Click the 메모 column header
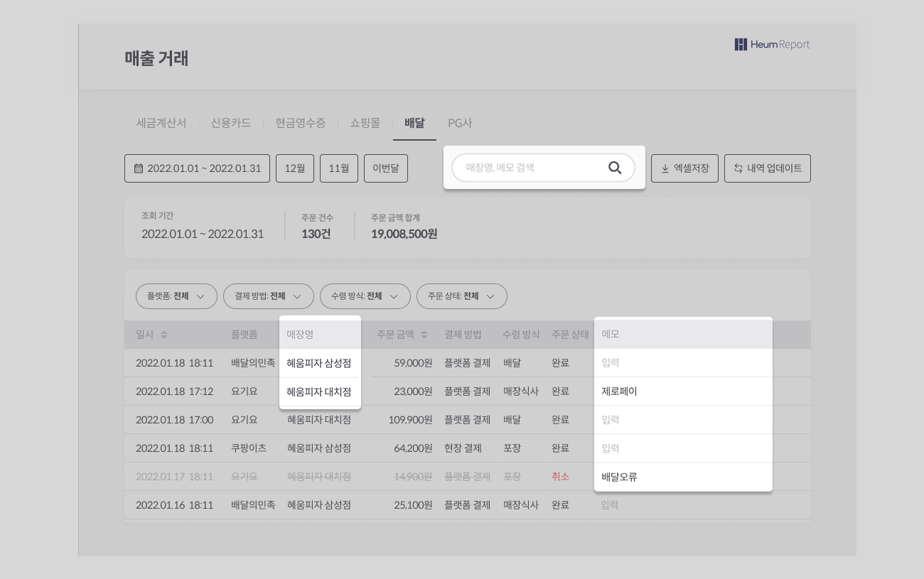 pos(611,334)
